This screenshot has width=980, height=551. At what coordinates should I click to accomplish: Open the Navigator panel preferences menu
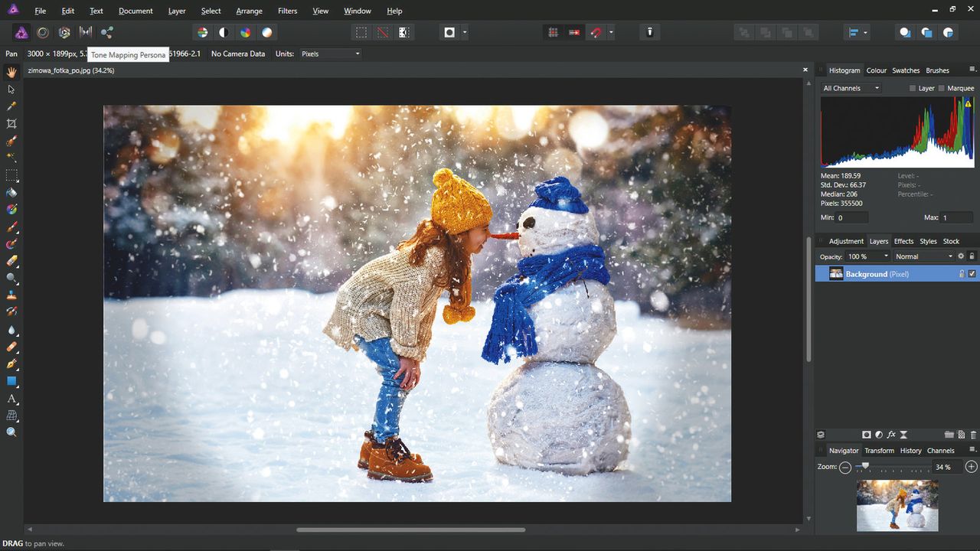coord(972,450)
